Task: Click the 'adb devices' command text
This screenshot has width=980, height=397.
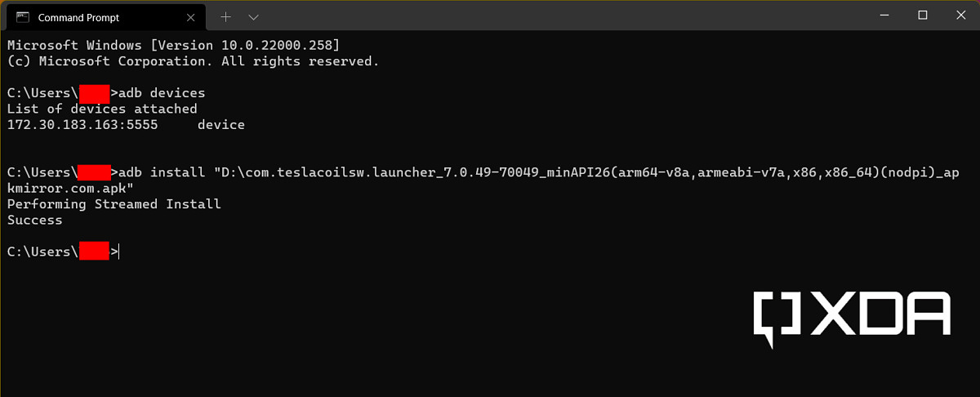Action: tap(162, 93)
